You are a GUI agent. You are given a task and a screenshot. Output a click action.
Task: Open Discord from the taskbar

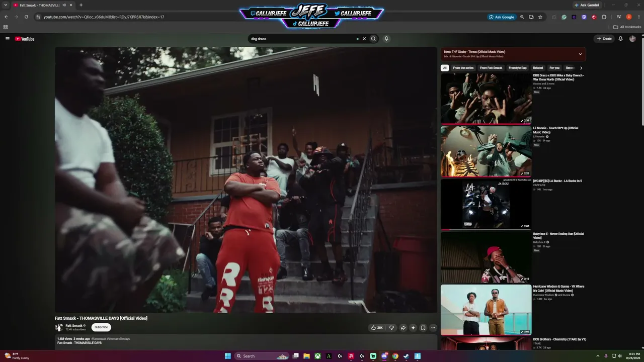(384, 356)
